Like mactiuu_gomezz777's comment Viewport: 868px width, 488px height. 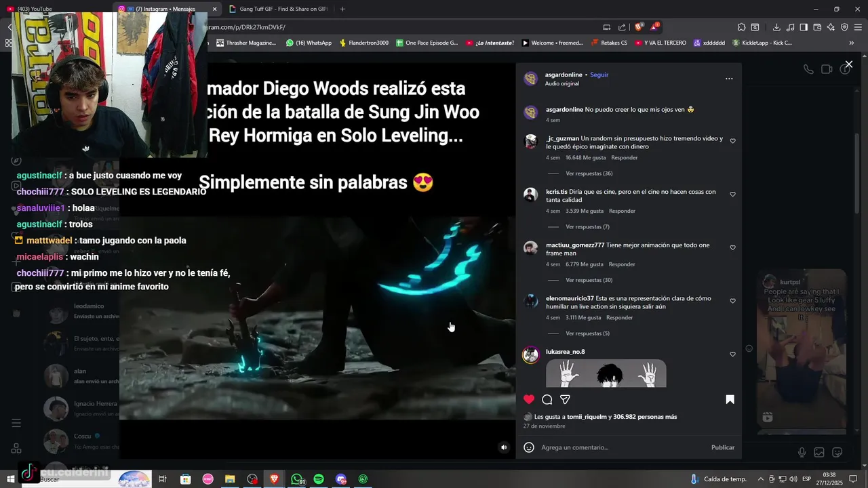click(732, 247)
